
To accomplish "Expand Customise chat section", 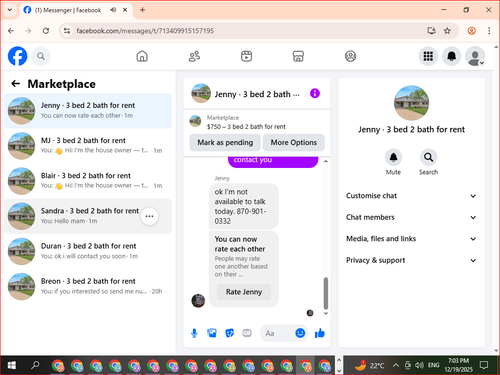I will pos(411,196).
